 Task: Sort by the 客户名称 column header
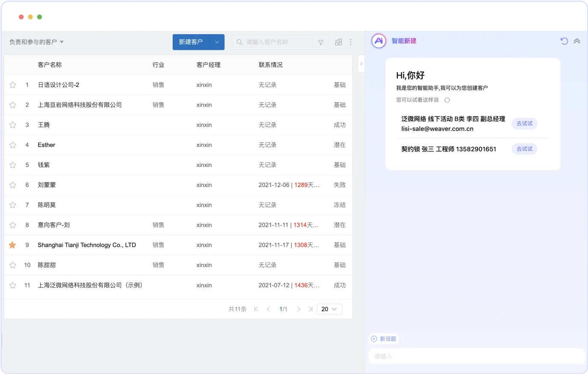point(50,65)
